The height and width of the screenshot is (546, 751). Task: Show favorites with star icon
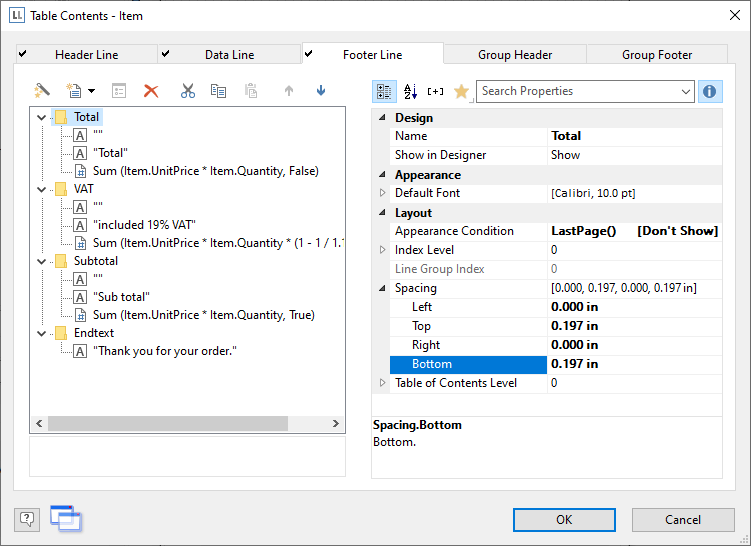click(x=461, y=92)
